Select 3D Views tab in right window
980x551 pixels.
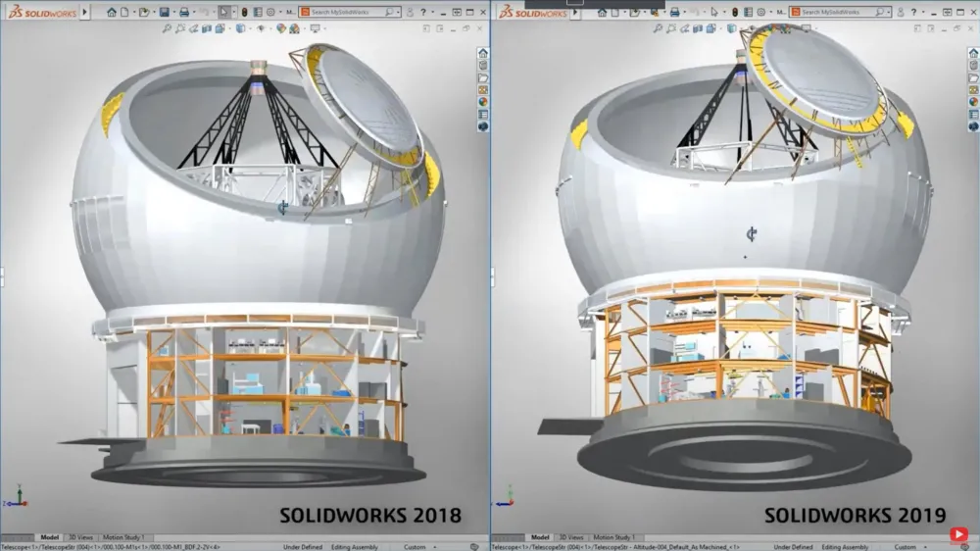click(571, 537)
